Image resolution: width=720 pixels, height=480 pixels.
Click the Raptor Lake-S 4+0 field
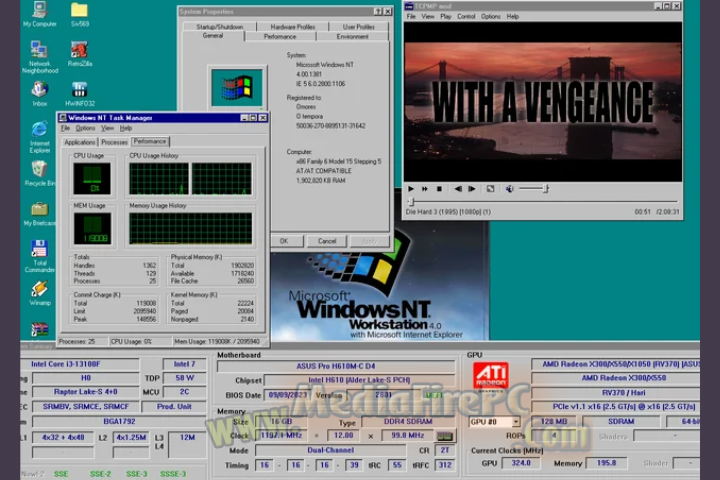tap(85, 392)
